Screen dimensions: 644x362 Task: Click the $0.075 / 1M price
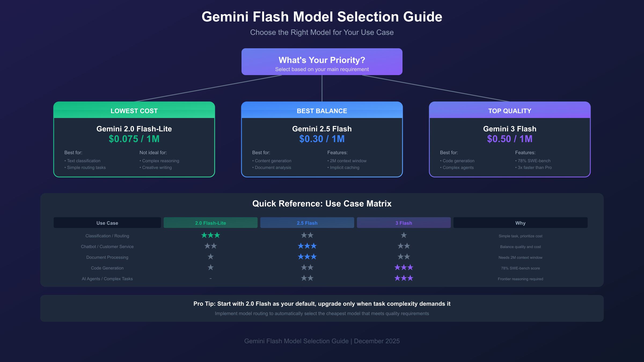point(134,139)
